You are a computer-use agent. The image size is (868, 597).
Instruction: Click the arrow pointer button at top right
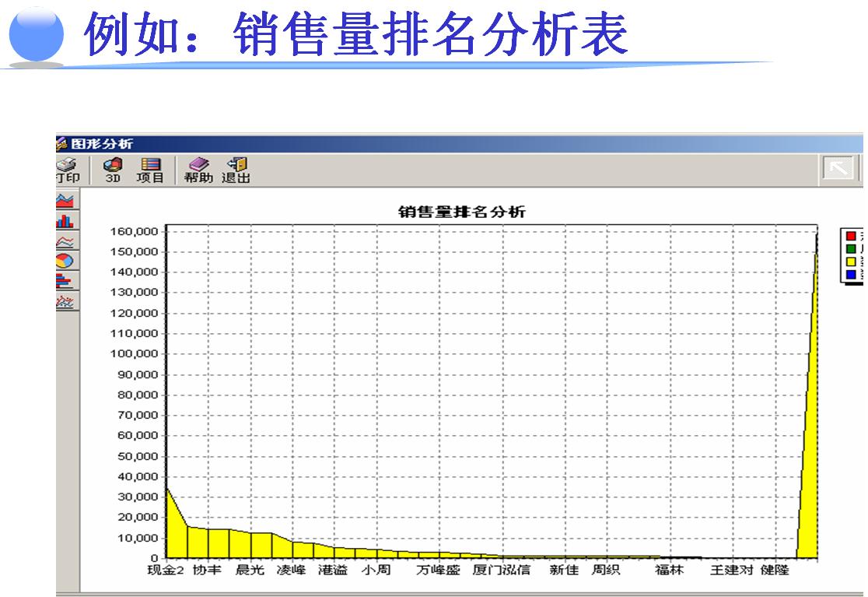click(x=838, y=168)
